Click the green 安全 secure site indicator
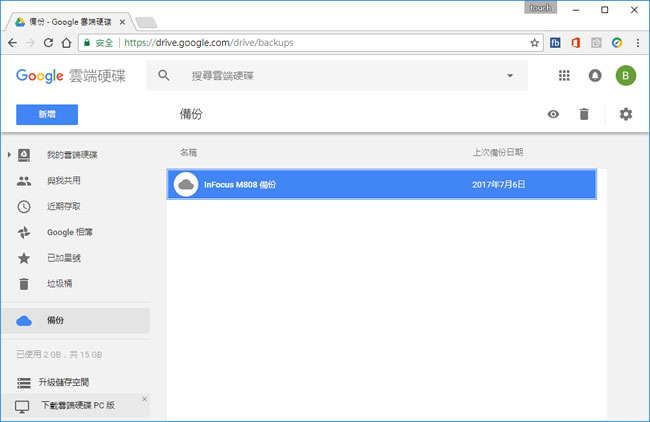 tap(99, 43)
